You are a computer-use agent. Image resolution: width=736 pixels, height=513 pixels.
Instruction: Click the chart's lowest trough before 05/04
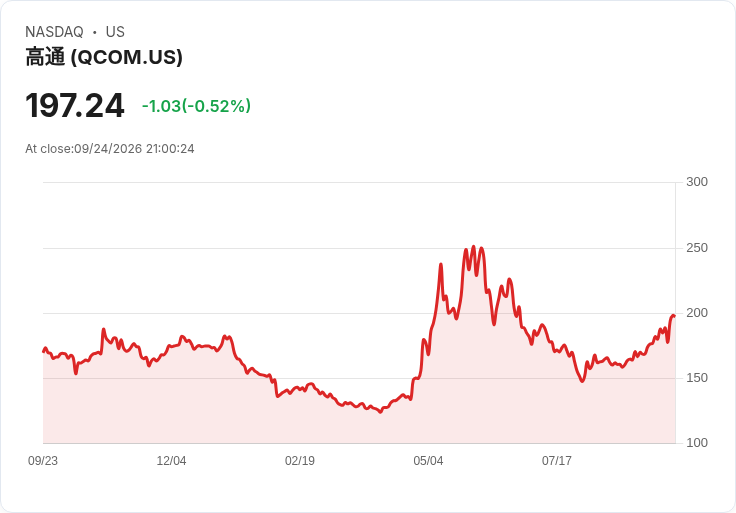(x=380, y=412)
